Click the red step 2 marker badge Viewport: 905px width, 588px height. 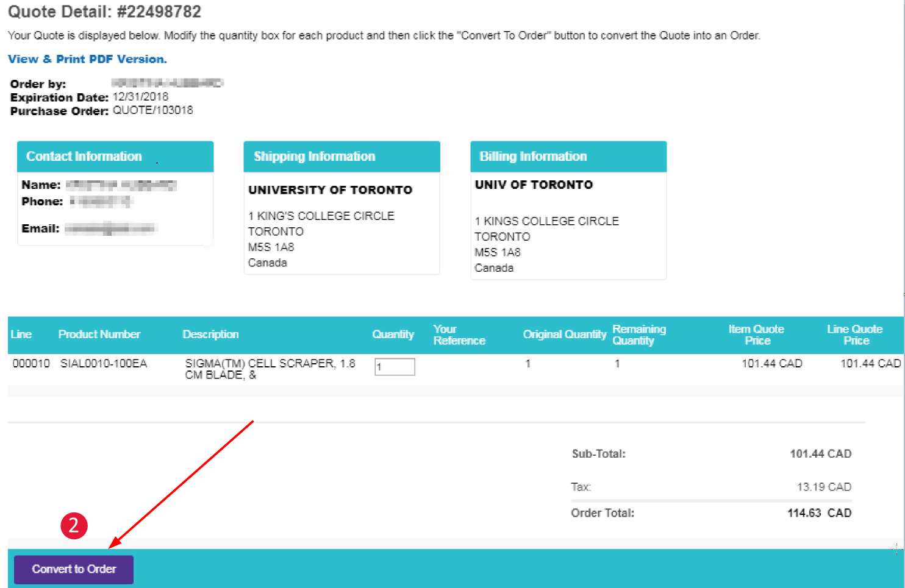pos(74,525)
